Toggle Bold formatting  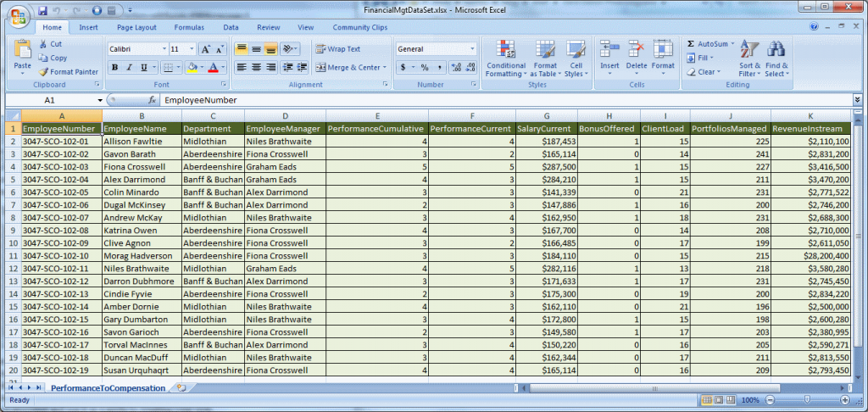click(114, 68)
